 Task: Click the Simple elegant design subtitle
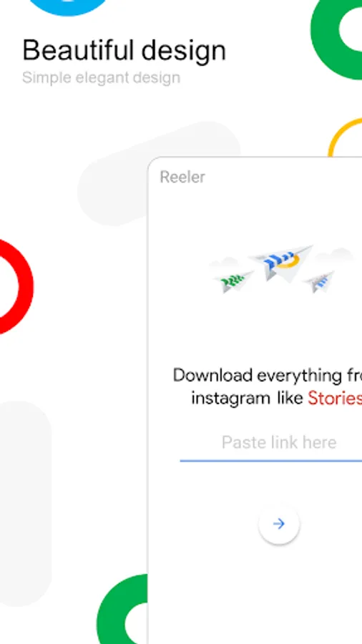pos(101,78)
